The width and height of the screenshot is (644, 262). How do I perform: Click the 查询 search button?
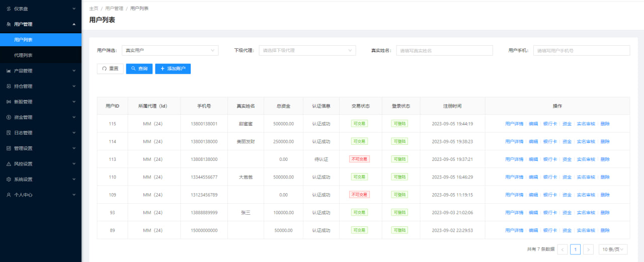tap(139, 68)
